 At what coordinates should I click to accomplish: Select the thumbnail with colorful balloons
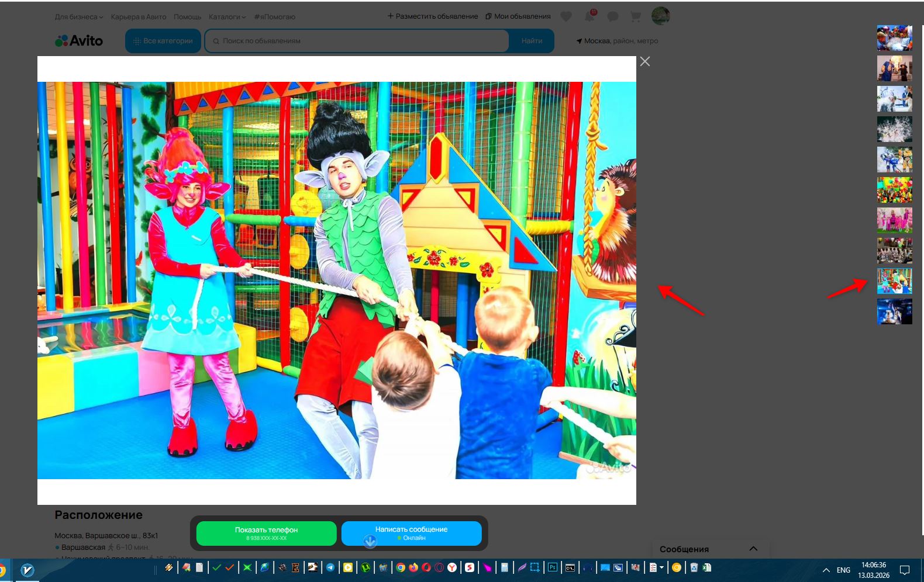click(894, 190)
